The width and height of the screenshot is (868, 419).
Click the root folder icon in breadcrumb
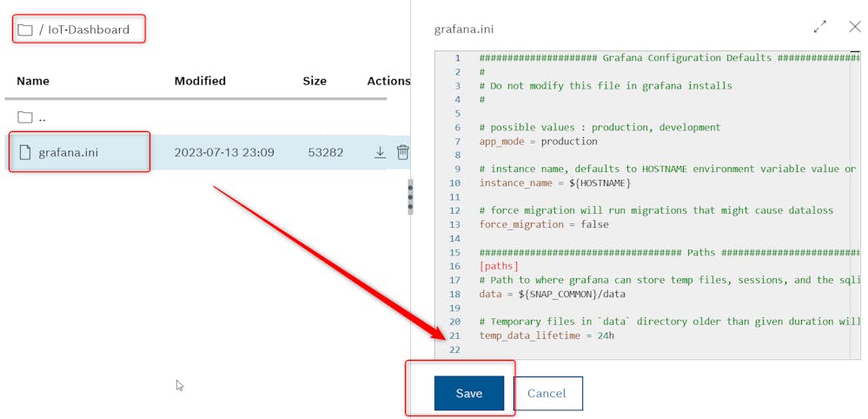(25, 30)
